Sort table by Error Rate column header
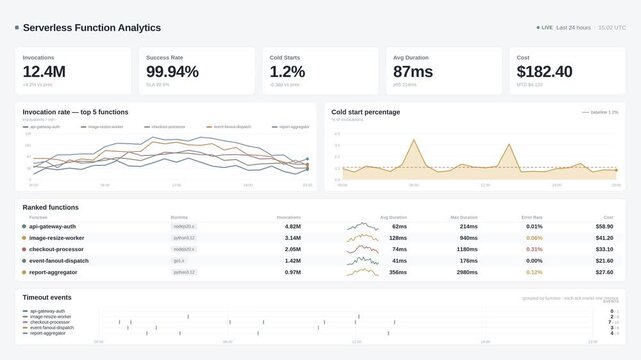This screenshot has height=360, width=641. [x=532, y=217]
